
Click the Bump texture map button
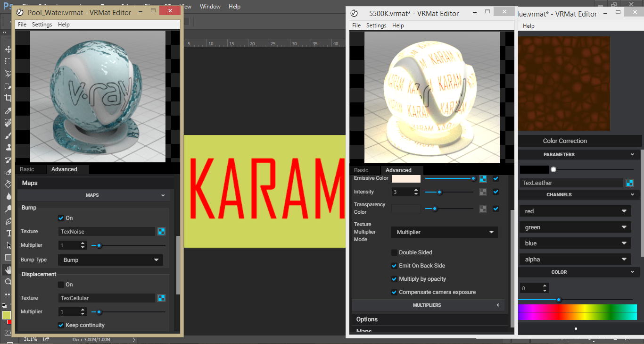pyautogui.click(x=162, y=231)
